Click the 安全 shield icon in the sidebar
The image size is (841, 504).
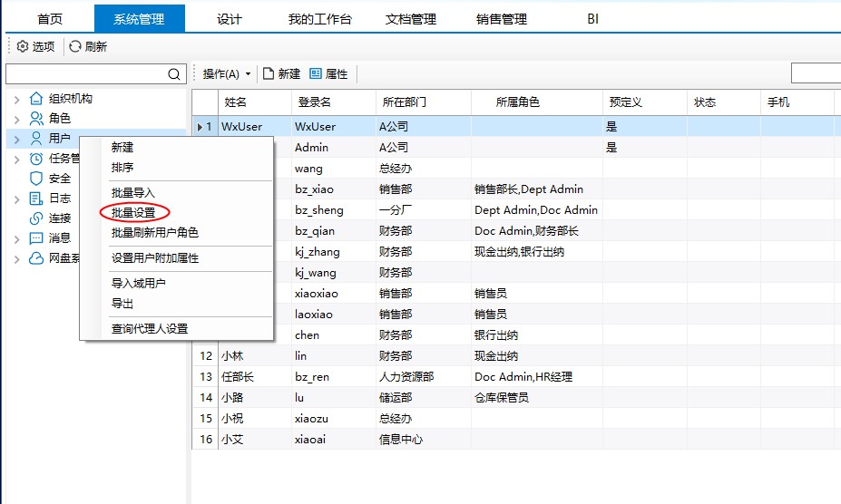[36, 179]
